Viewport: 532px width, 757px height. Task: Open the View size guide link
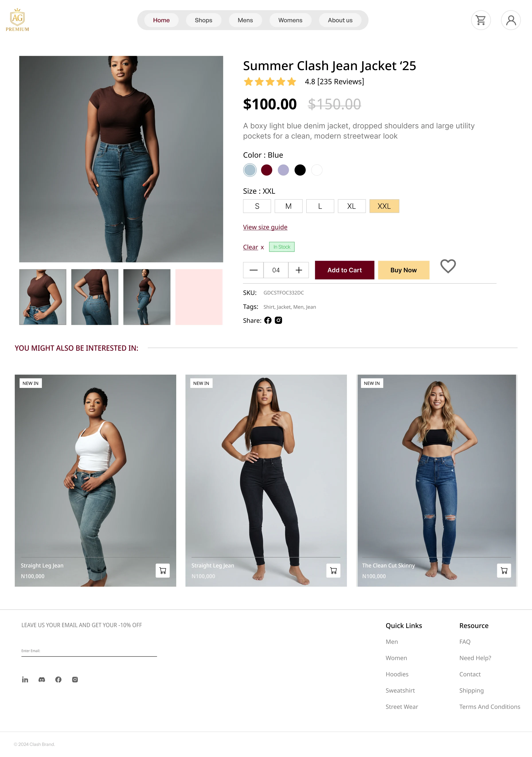pos(265,227)
